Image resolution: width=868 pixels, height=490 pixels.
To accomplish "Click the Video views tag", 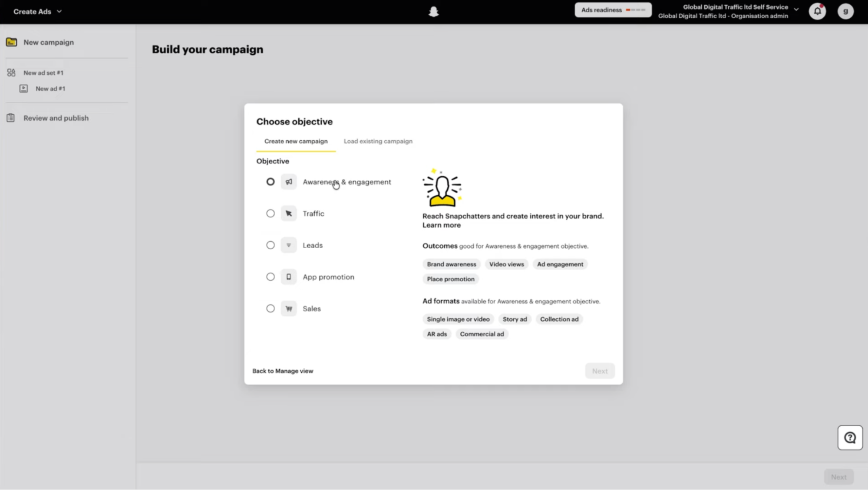I will point(506,264).
